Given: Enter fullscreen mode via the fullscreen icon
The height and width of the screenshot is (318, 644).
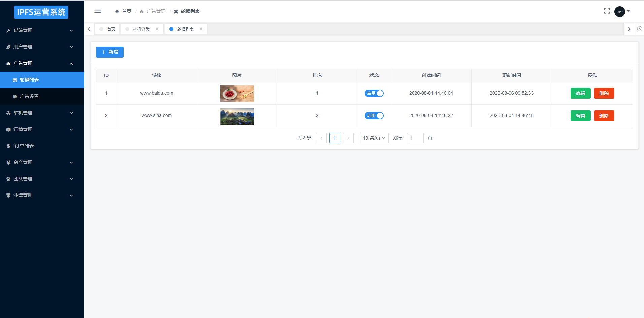Looking at the screenshot, I should click(x=607, y=11).
